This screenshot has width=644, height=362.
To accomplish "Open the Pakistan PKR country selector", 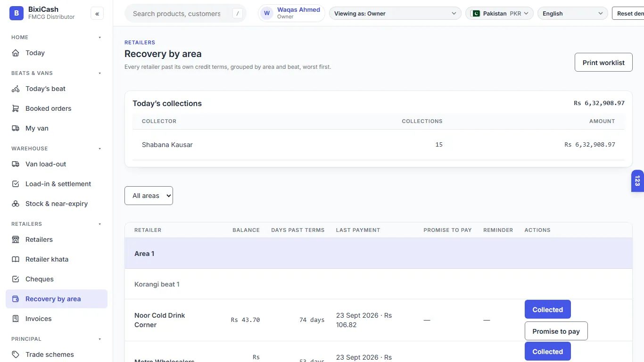I will pyautogui.click(x=499, y=13).
